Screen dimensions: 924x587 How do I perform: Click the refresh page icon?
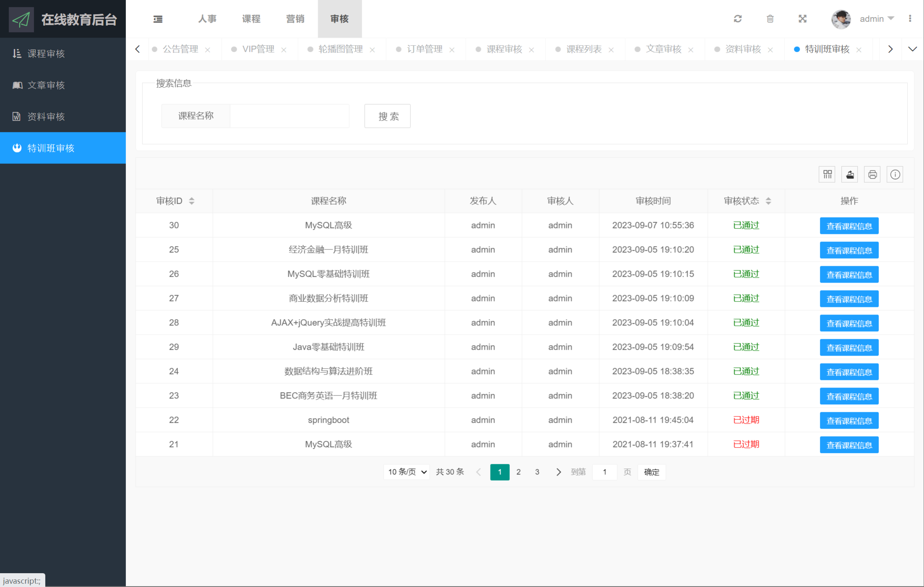738,19
